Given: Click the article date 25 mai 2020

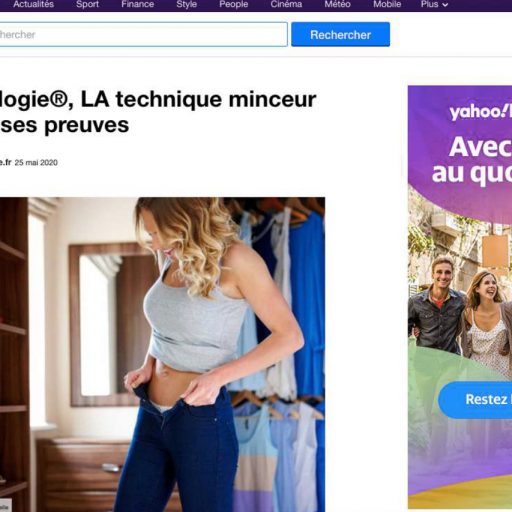Looking at the screenshot, I should pos(36,163).
